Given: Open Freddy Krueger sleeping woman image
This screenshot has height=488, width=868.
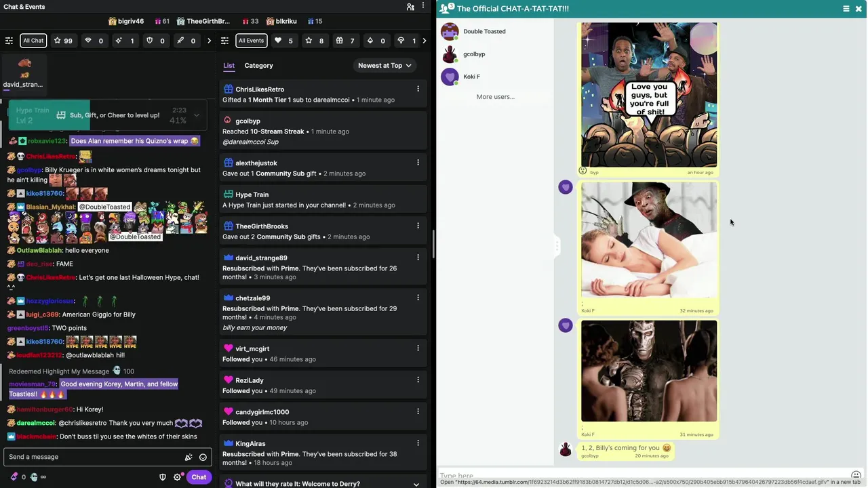Looking at the screenshot, I should click(649, 239).
